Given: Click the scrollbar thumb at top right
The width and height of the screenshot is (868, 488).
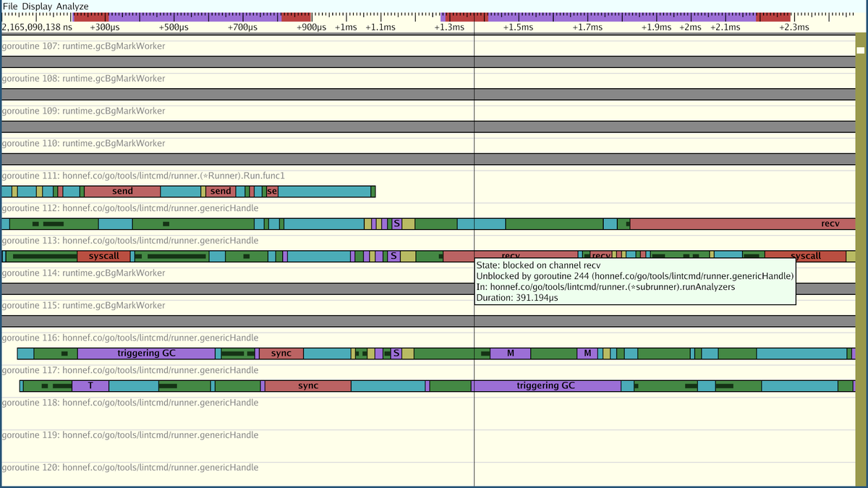Looking at the screenshot, I should [x=861, y=50].
